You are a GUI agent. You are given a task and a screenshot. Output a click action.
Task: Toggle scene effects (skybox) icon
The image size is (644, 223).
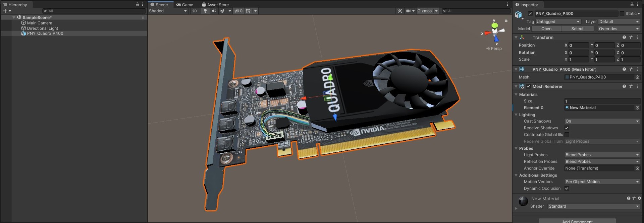pyautogui.click(x=222, y=11)
